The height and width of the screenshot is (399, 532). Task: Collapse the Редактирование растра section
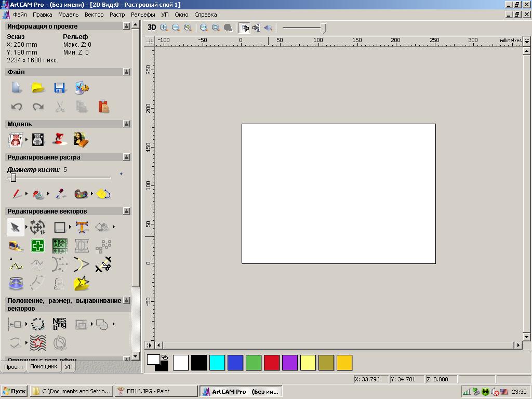[x=126, y=157]
